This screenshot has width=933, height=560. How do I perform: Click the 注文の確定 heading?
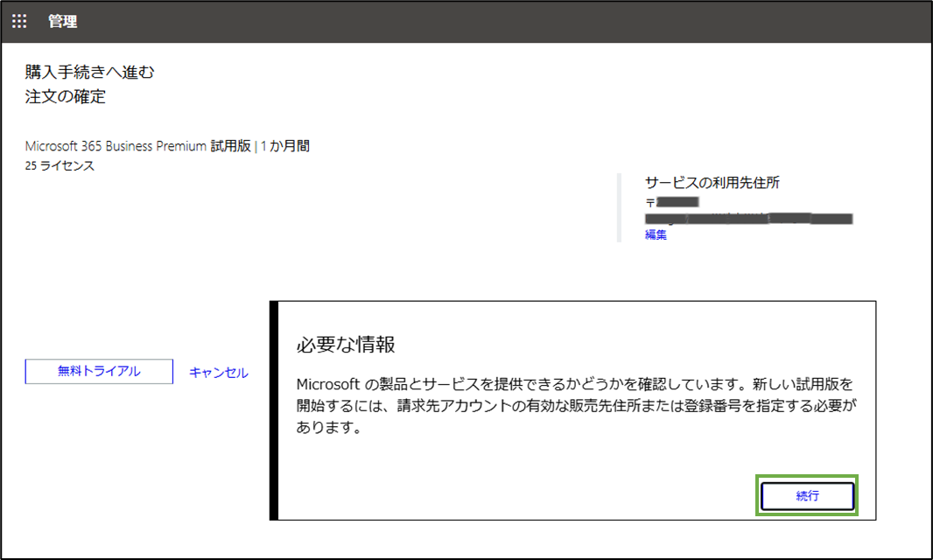coord(66,96)
